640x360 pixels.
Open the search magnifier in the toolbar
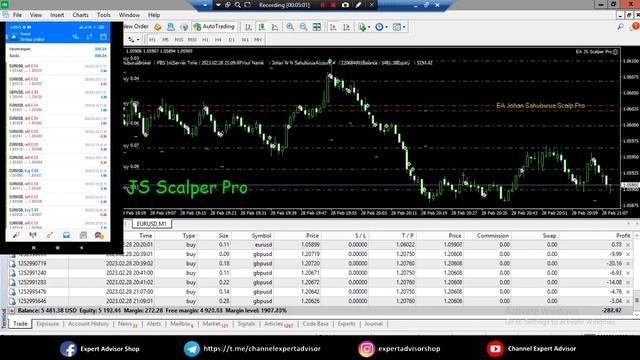(620, 27)
